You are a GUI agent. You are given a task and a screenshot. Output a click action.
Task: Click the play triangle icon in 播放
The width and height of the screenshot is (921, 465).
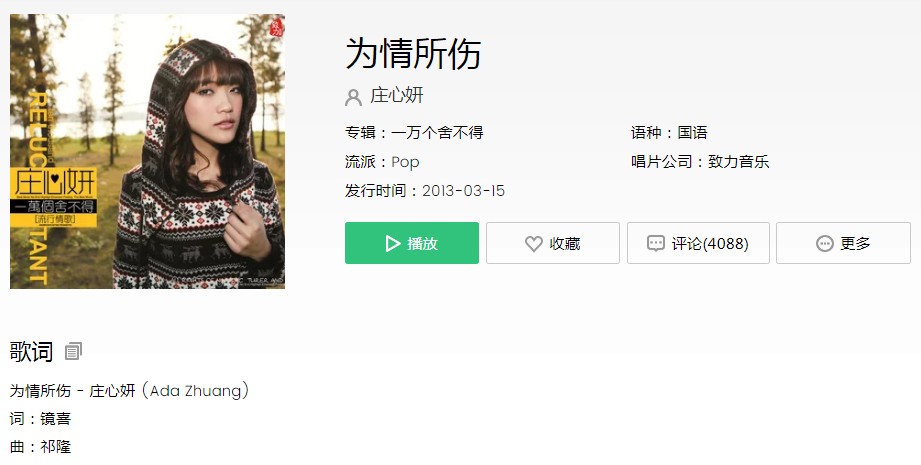click(392, 243)
